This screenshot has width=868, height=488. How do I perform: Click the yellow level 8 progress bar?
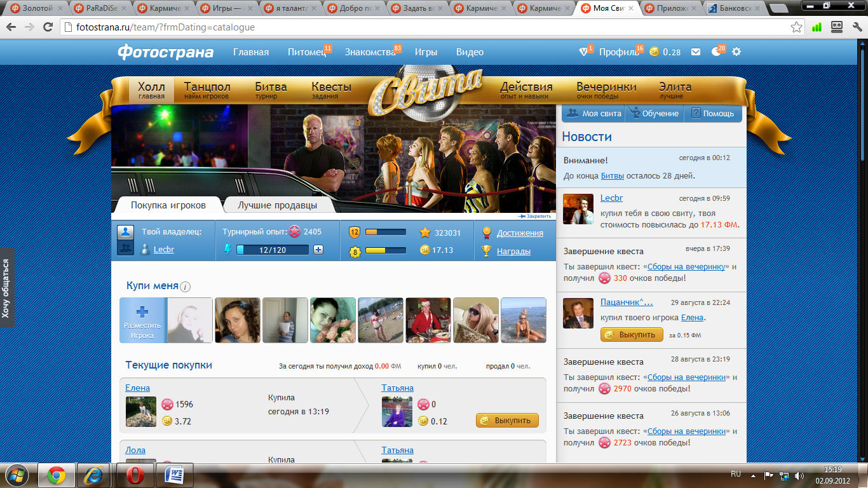click(x=386, y=250)
